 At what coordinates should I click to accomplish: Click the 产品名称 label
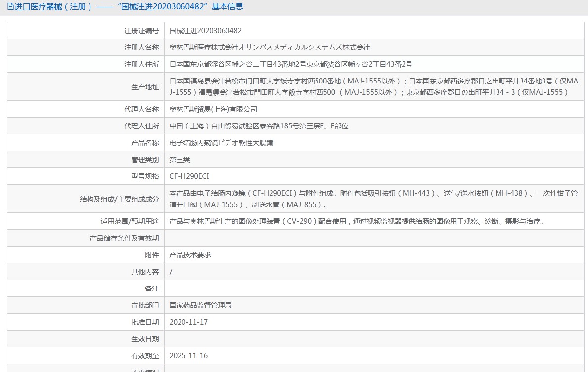145,143
